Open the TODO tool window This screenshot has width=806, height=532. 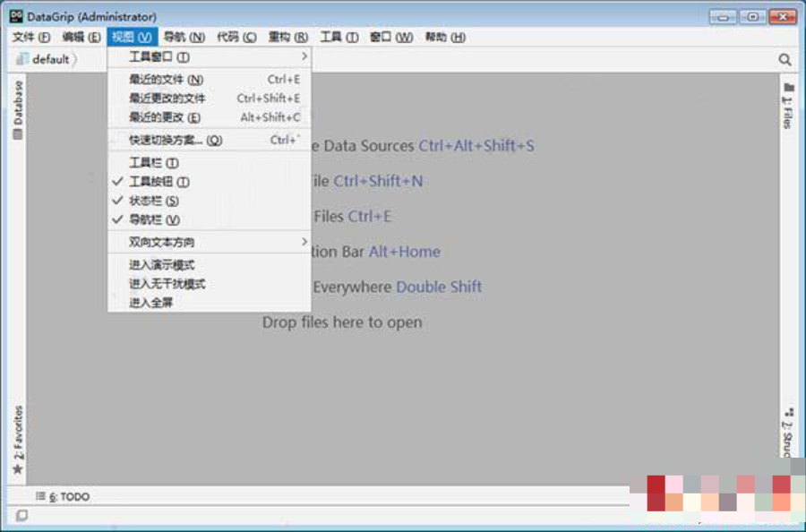point(63,496)
